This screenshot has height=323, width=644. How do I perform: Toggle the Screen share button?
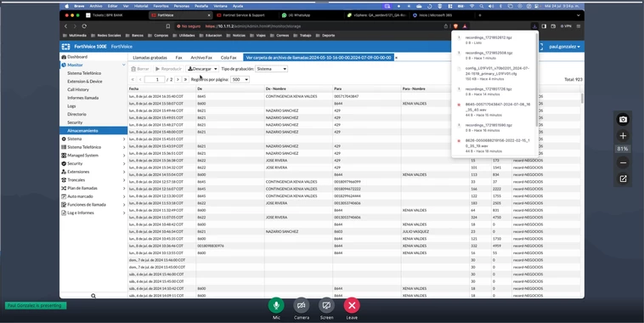click(326, 305)
